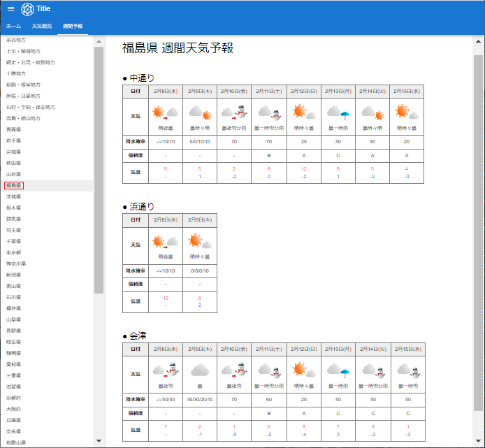This screenshot has height=448, width=485.
Task: Click the Title text in header
Action: coord(43,9)
